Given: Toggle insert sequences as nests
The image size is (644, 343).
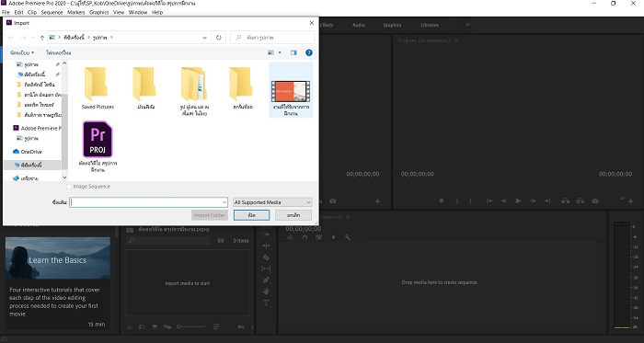Looking at the screenshot, I should (x=291, y=237).
